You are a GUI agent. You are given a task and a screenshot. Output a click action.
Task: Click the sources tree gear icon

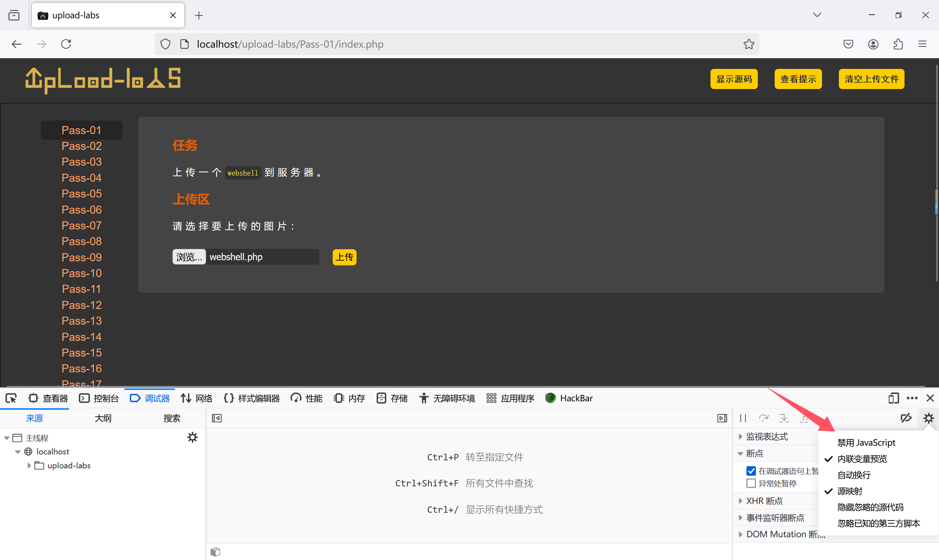tap(193, 437)
